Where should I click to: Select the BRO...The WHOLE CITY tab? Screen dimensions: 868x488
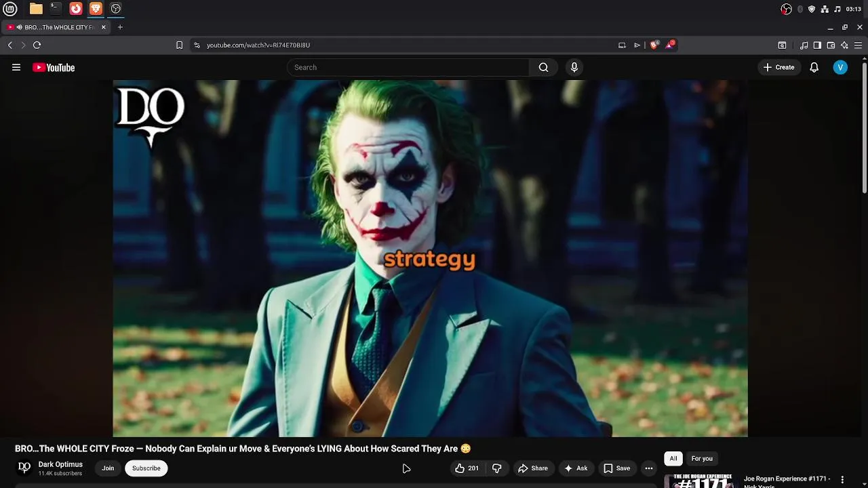(56, 27)
